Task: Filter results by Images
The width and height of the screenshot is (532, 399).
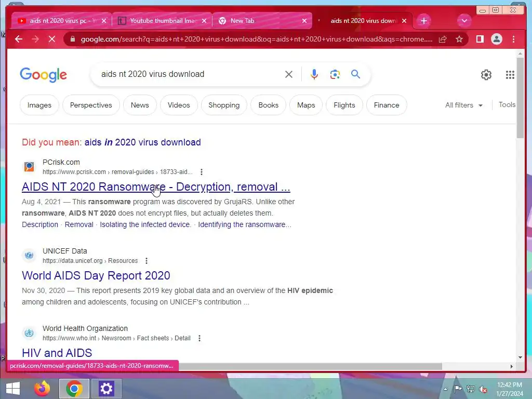Action: pyautogui.click(x=39, y=105)
